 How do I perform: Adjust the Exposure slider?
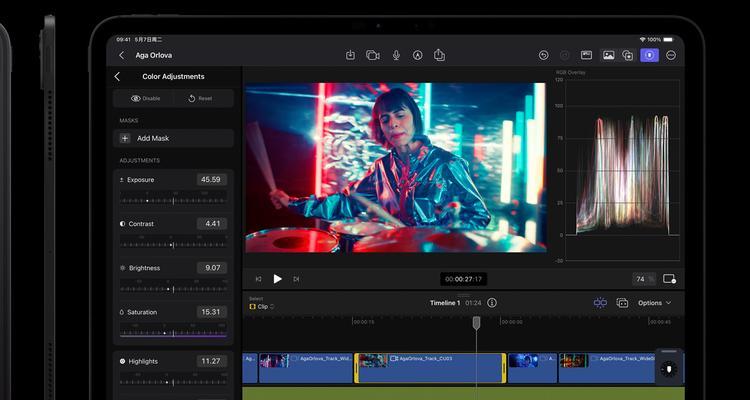coord(173,200)
